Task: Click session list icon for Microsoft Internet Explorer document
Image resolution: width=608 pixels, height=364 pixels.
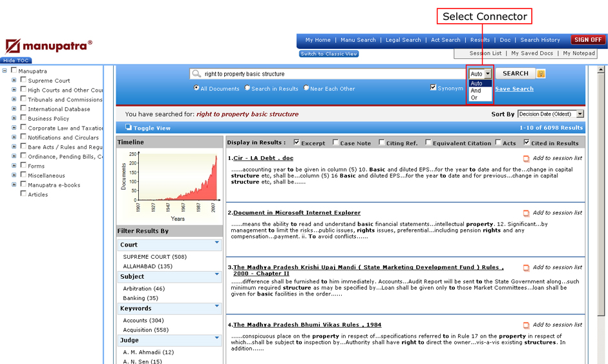Action: pyautogui.click(x=526, y=213)
